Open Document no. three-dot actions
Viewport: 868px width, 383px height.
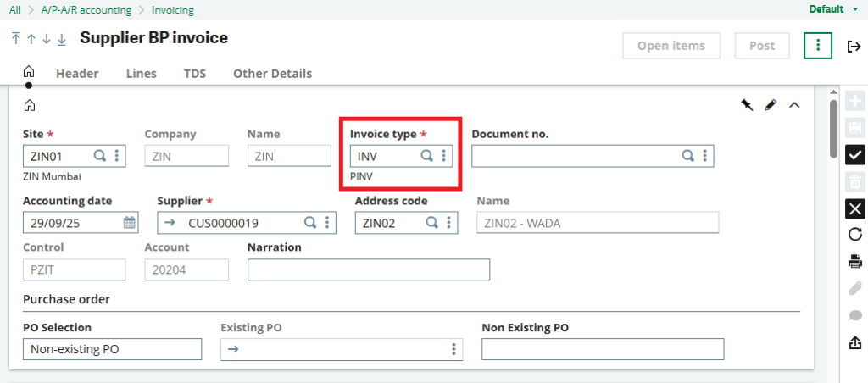tap(704, 156)
